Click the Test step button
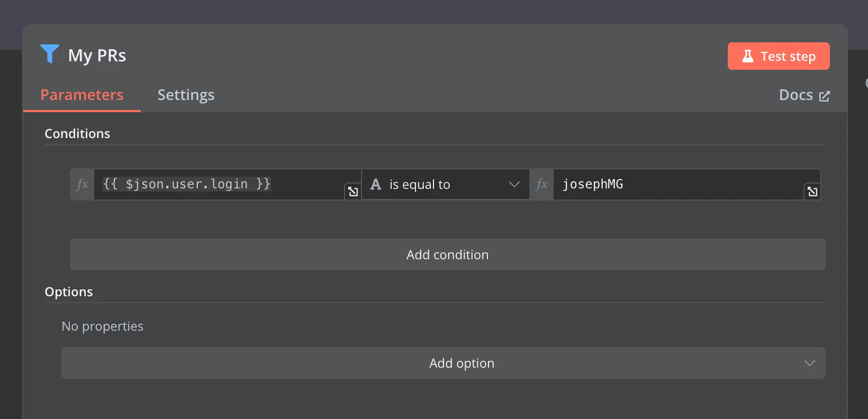The width and height of the screenshot is (868, 419). (x=779, y=56)
